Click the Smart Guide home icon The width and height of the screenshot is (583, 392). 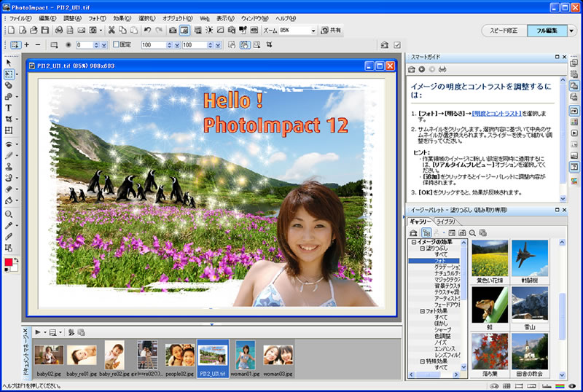(412, 69)
